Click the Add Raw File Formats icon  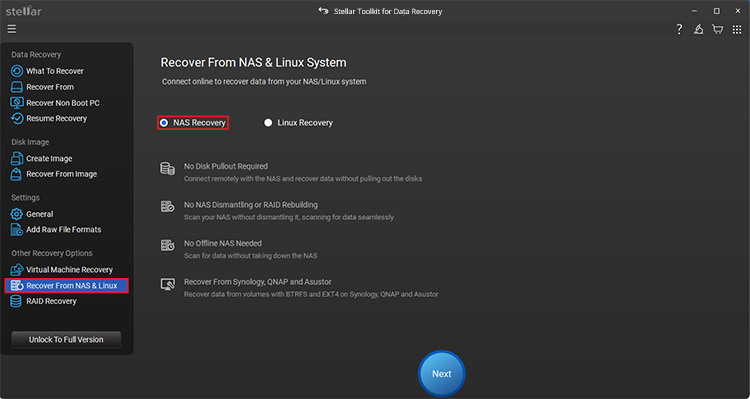[x=17, y=230]
